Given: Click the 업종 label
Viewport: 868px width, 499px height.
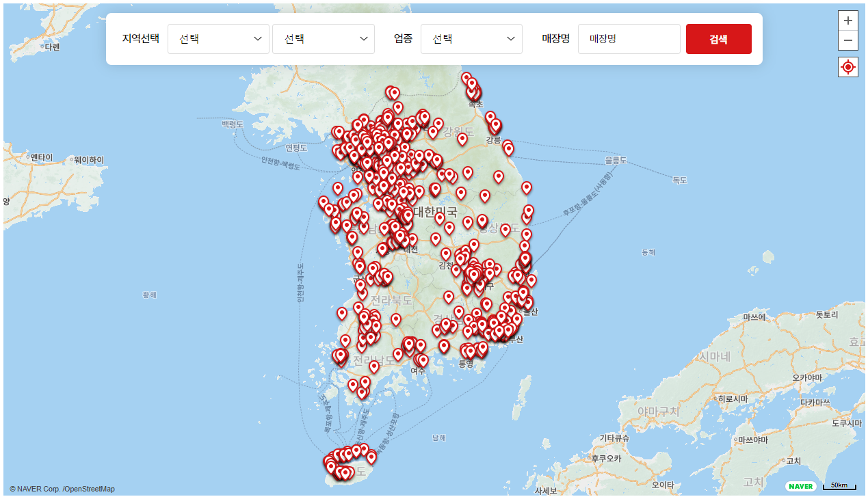Looking at the screenshot, I should (x=404, y=39).
